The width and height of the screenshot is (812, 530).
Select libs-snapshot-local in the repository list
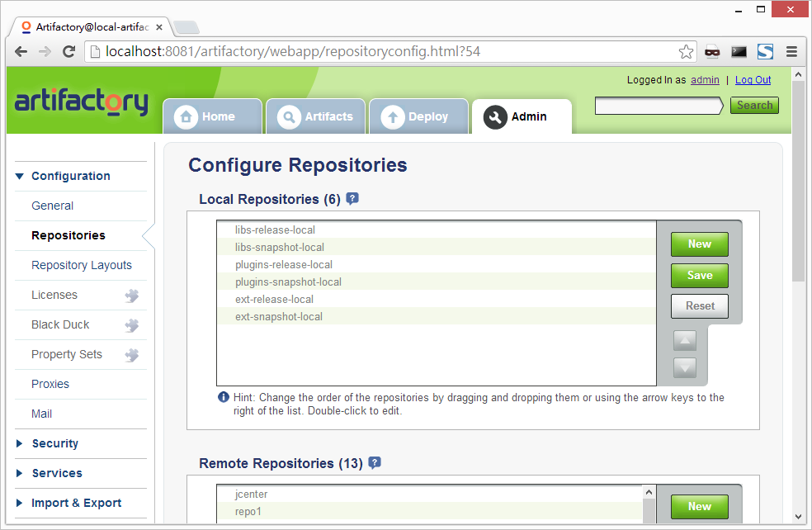pos(280,247)
